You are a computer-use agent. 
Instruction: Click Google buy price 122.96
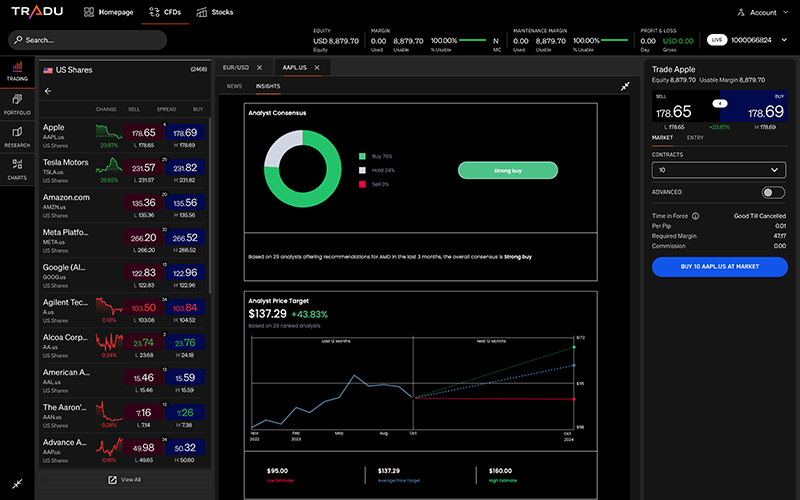tap(185, 273)
